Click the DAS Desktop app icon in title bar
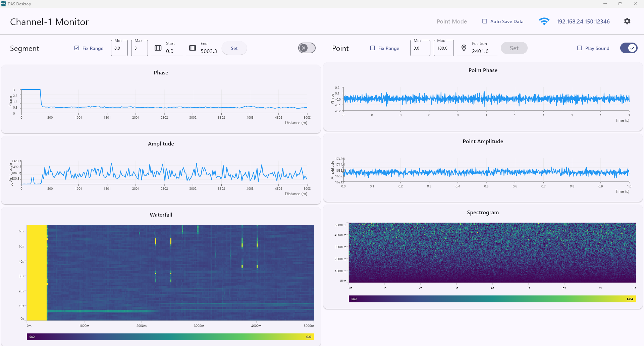The height and width of the screenshot is (346, 644). (3, 4)
